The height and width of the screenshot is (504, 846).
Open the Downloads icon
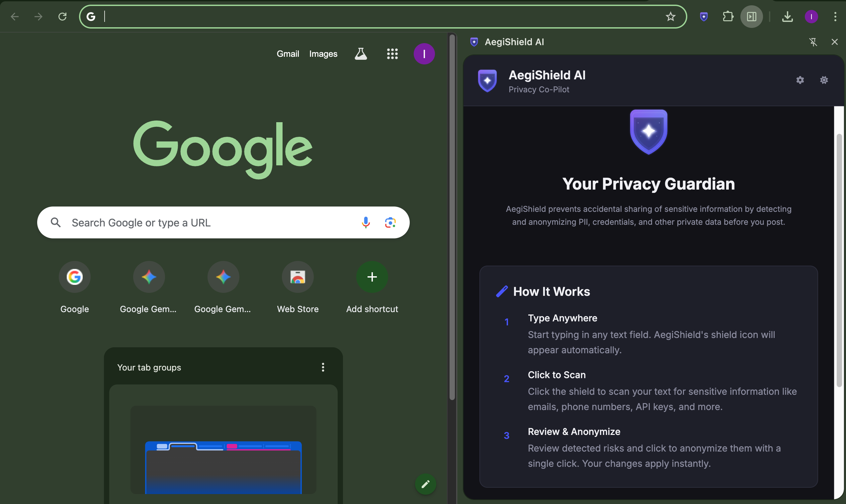coord(787,16)
